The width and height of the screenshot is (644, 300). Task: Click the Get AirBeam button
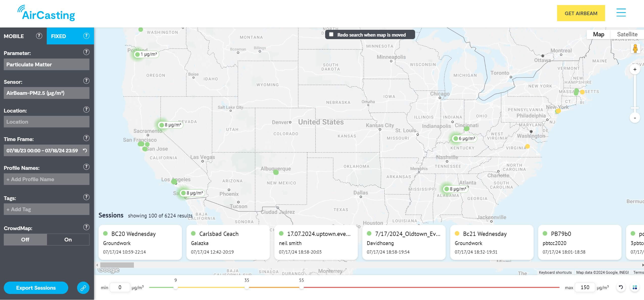pyautogui.click(x=581, y=13)
